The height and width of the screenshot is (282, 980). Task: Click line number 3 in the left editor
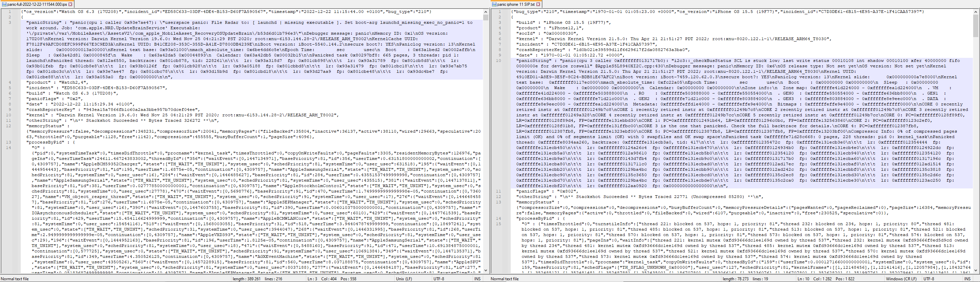click(x=10, y=22)
